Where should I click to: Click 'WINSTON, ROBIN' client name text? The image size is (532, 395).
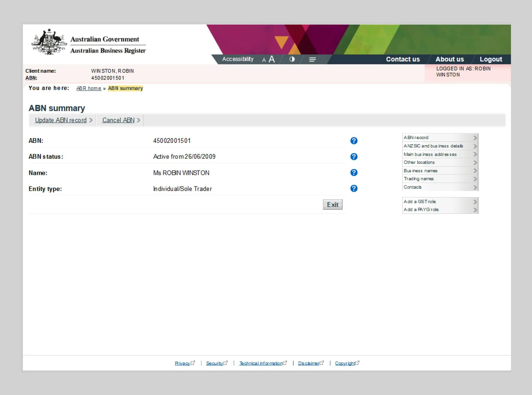coord(112,71)
